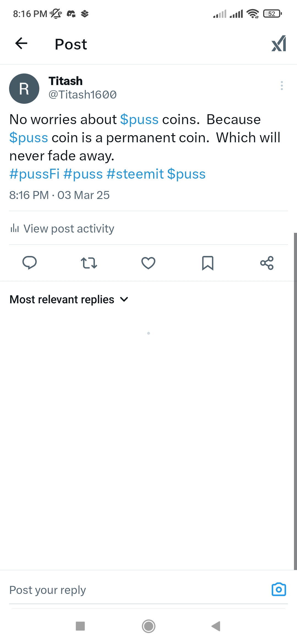Like the post with heart icon
The image size is (297, 644).
[148, 263]
